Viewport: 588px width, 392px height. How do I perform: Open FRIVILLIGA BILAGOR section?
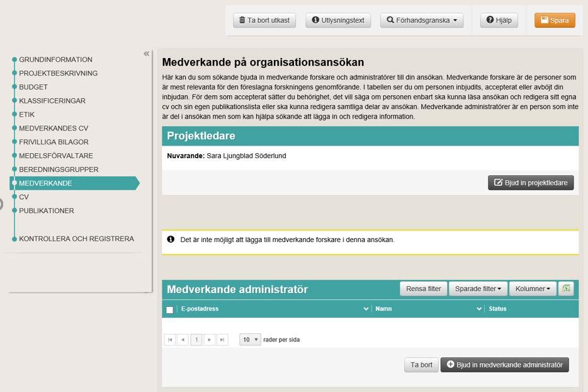(x=54, y=142)
